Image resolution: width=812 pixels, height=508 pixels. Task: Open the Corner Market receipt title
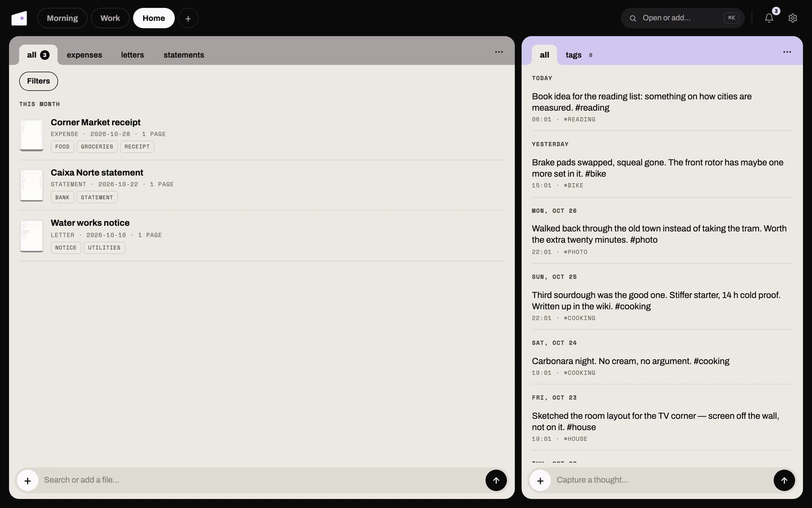pos(96,122)
